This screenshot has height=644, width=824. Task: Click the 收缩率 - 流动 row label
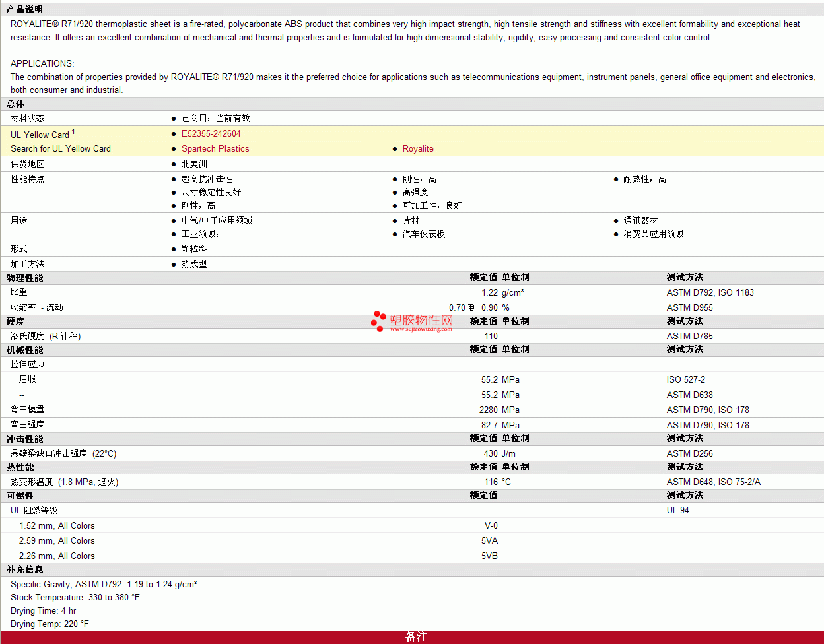pos(37,307)
